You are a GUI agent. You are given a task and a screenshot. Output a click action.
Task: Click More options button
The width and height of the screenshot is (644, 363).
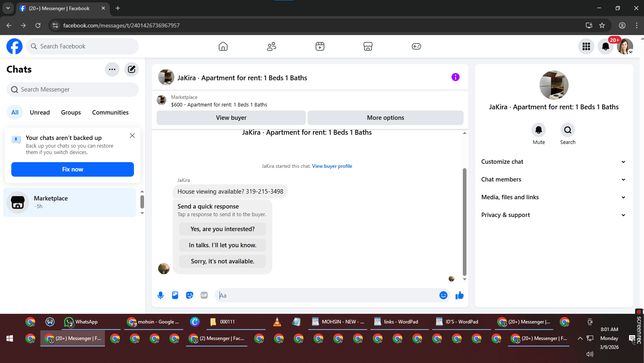tap(385, 118)
